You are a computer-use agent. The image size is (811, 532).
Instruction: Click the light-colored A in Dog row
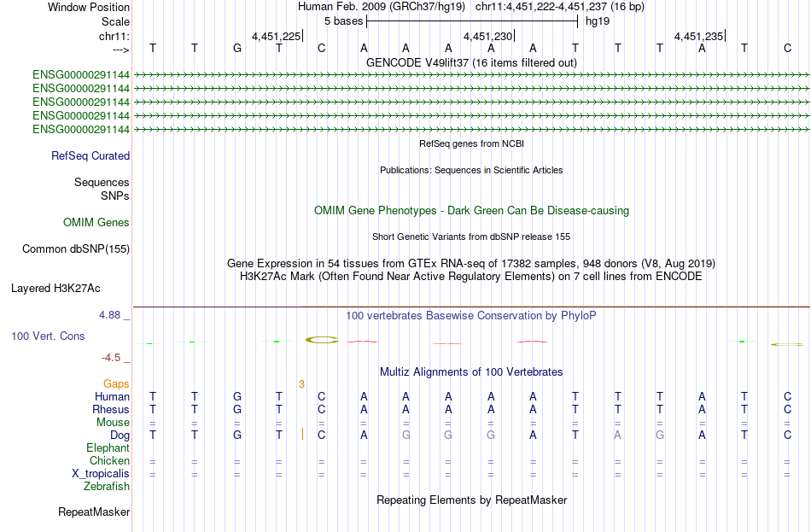point(617,436)
